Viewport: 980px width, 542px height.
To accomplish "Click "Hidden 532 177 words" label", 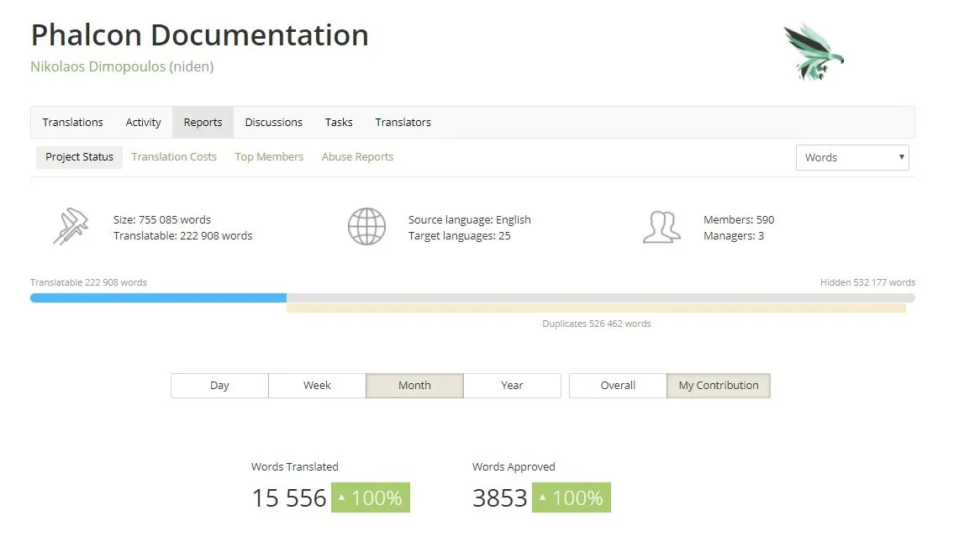I will point(867,282).
